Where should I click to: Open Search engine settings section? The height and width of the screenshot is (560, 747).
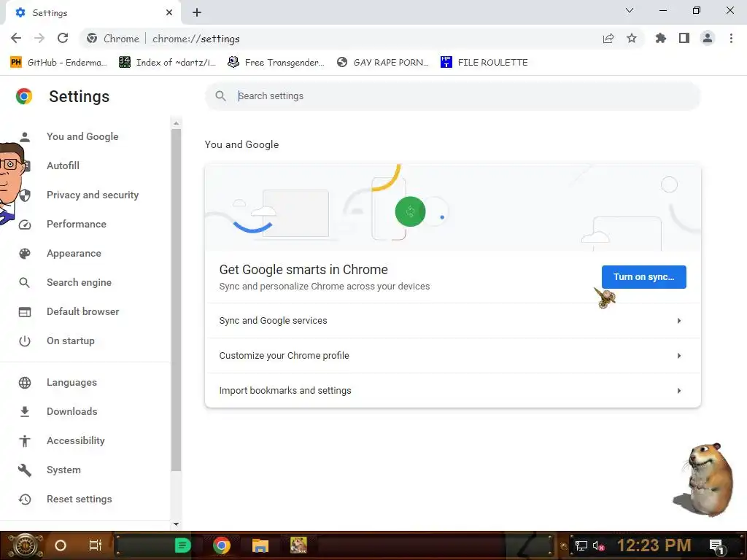coord(79,282)
